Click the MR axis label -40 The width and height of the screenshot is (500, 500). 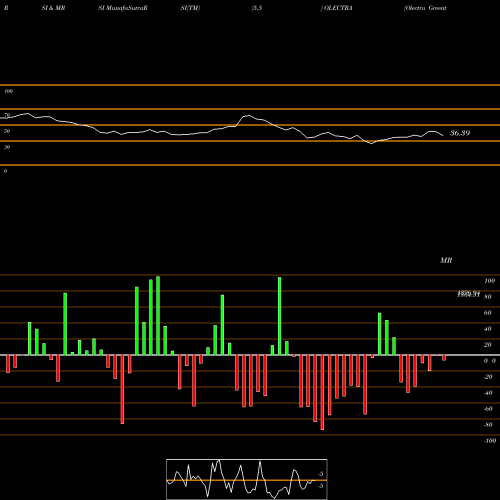[x=488, y=393]
